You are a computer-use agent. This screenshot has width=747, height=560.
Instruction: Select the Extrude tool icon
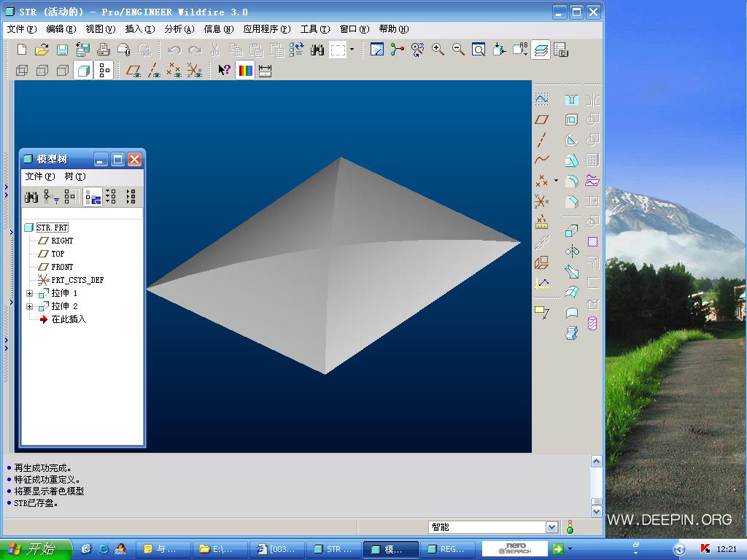coord(571,231)
